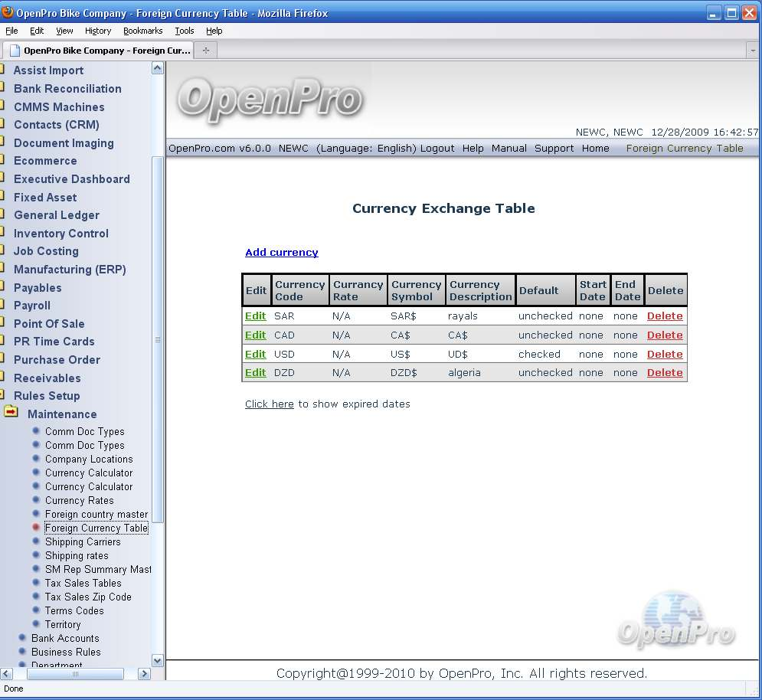The height and width of the screenshot is (700, 762).
Task: Click the Firefox logo in title bar
Action: [8, 12]
